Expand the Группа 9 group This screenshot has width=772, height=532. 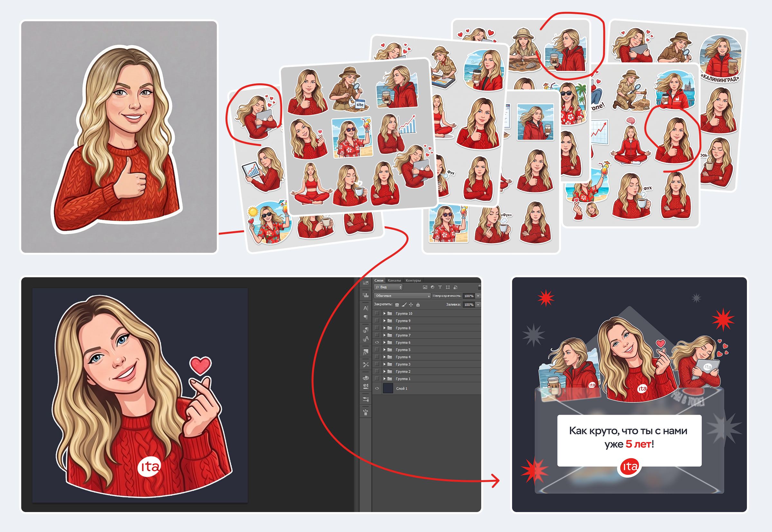tap(384, 321)
